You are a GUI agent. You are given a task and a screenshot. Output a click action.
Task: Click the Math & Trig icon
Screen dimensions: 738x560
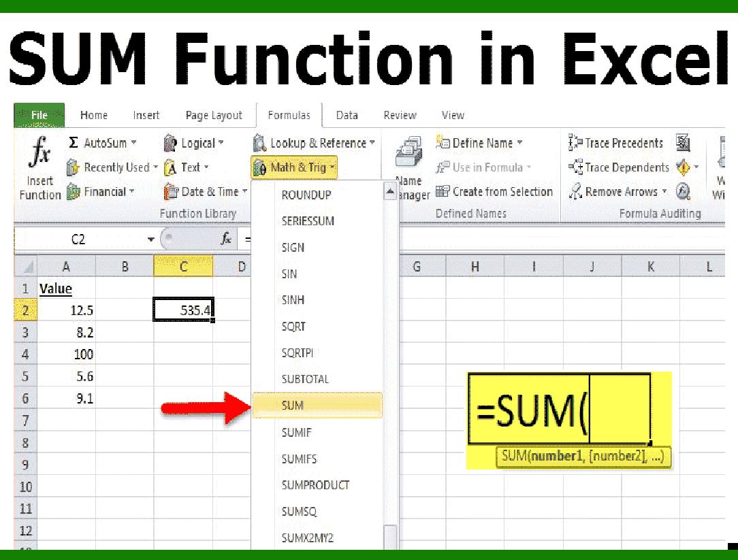tap(260, 167)
